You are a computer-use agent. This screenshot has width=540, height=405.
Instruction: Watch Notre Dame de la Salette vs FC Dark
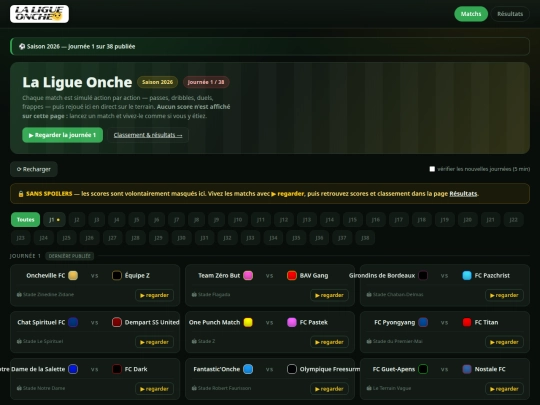click(154, 389)
